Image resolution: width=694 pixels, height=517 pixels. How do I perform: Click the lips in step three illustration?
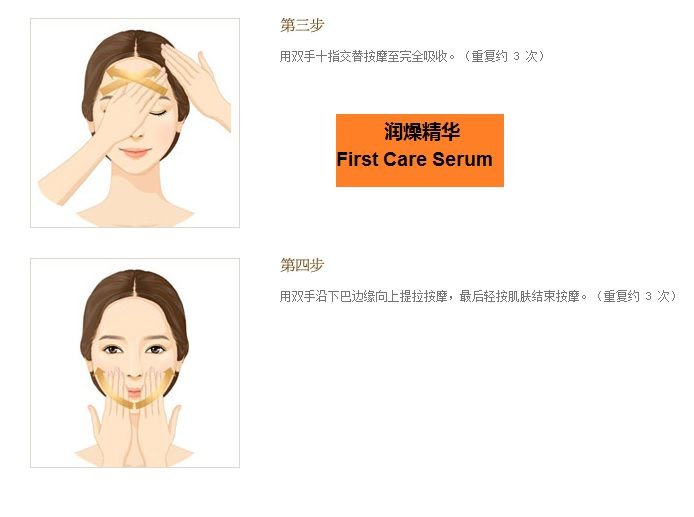pyautogui.click(x=135, y=153)
